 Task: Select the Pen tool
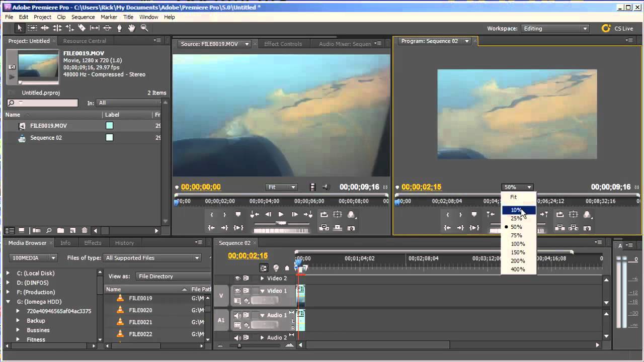click(x=119, y=29)
